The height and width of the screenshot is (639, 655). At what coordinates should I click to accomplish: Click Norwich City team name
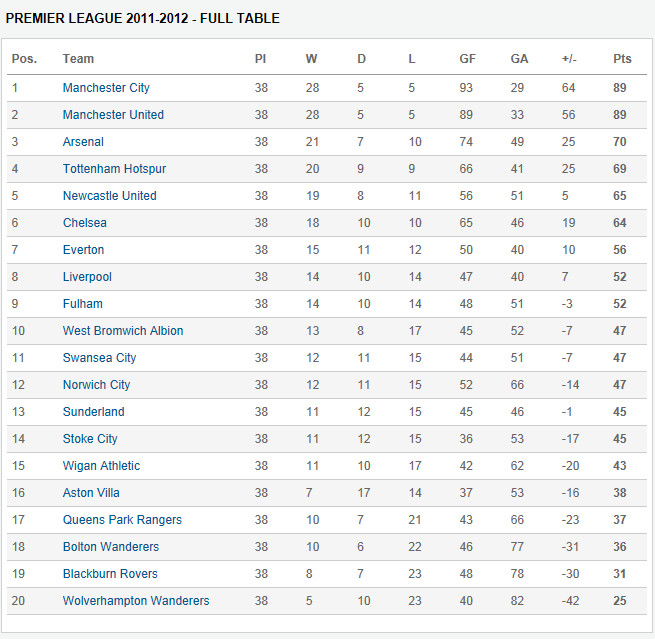click(96, 385)
